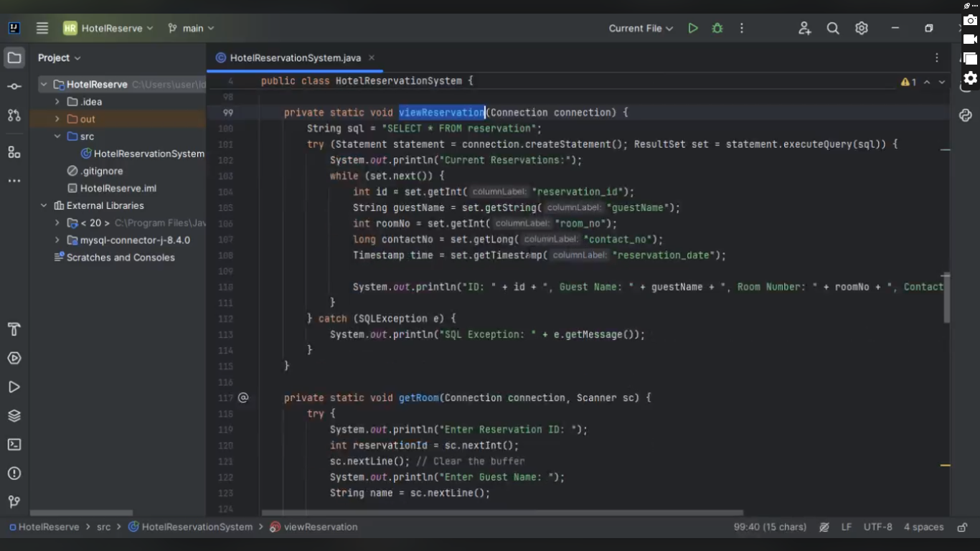Click HotelReserve breadcrumb in status bar
The image size is (980, 551).
[x=43, y=527]
